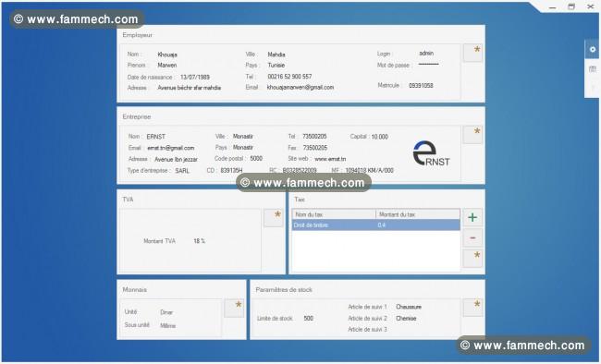Add a new tax with the green plus
Screen dimensions: 601x364
pos(472,217)
